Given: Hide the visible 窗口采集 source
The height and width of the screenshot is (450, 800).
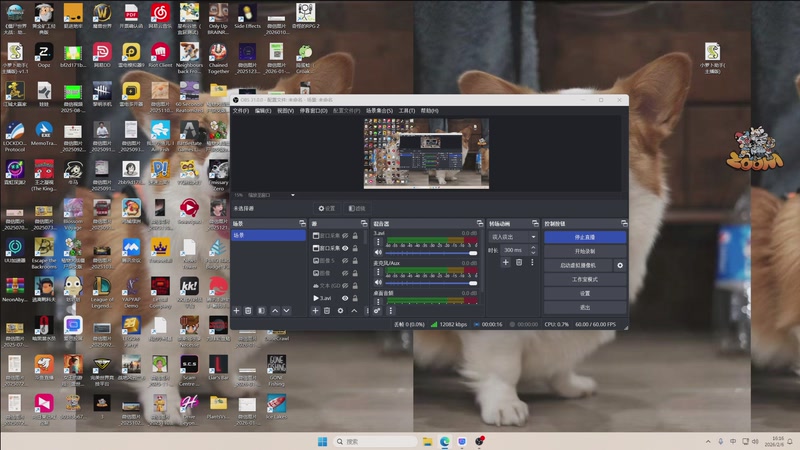Looking at the screenshot, I should pos(345,248).
